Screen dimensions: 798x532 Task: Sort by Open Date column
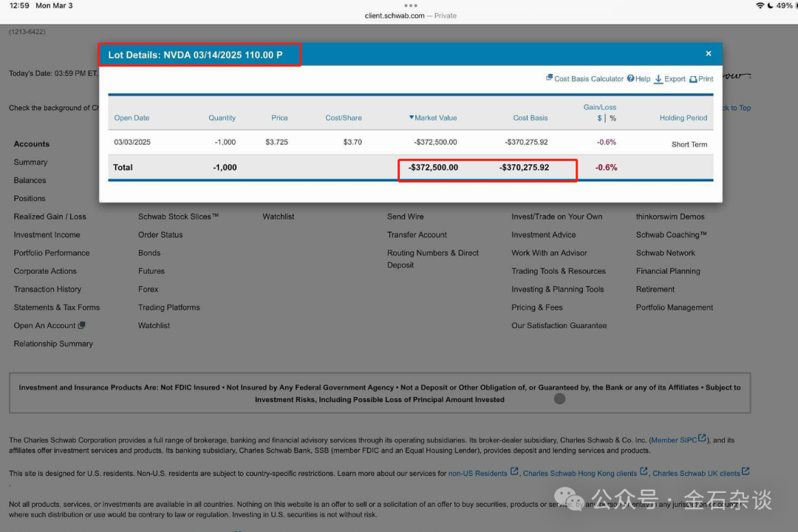pyautogui.click(x=132, y=117)
